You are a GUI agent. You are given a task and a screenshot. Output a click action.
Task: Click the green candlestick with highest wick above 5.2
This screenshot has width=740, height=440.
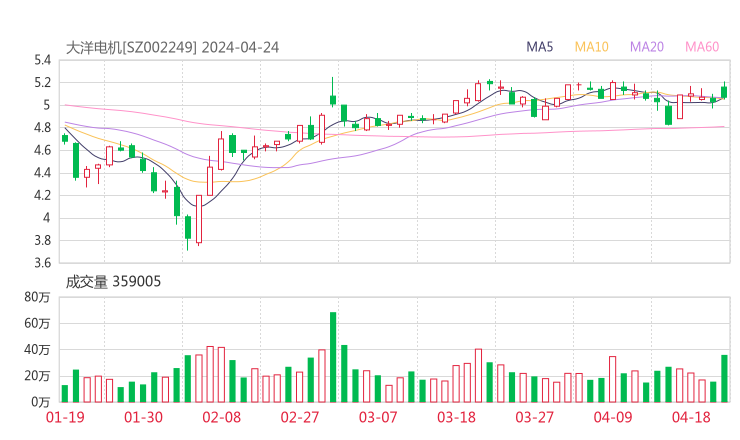(333, 92)
